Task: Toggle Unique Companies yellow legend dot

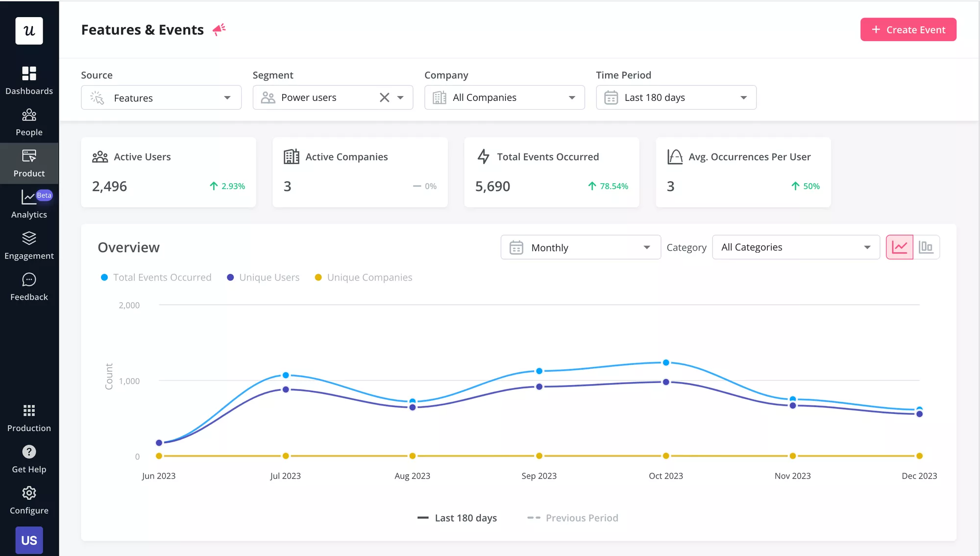Action: pos(318,277)
